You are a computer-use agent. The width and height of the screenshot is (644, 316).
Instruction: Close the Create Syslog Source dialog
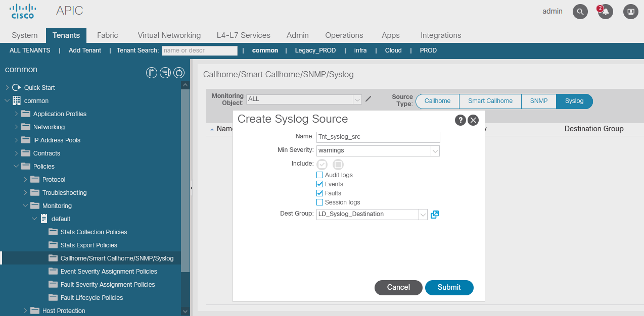[x=473, y=120]
